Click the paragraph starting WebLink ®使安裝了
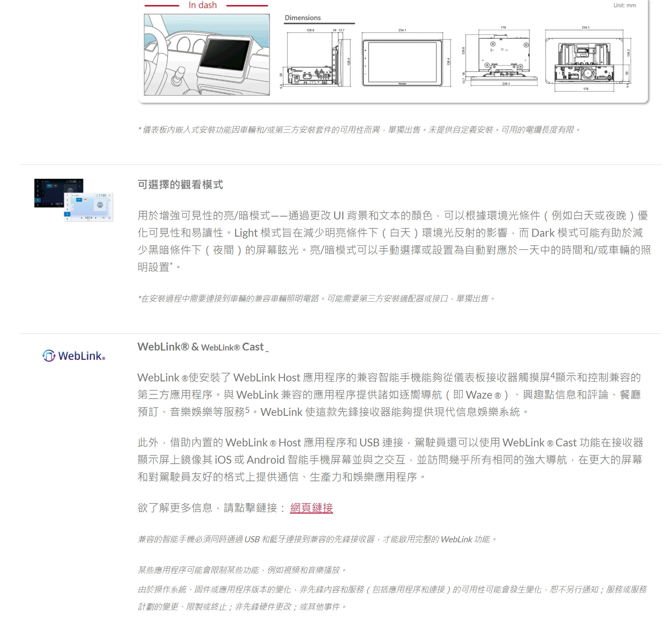The width and height of the screenshot is (672, 617). point(389,395)
